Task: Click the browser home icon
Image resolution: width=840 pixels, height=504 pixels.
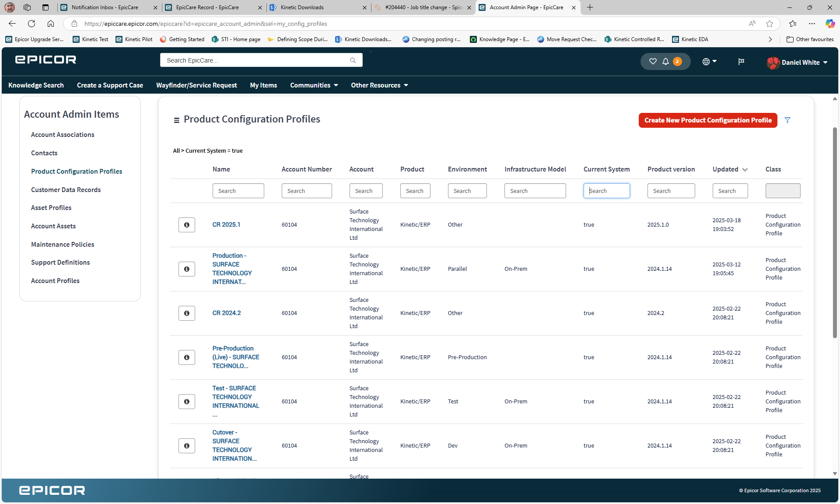Action: click(x=51, y=24)
